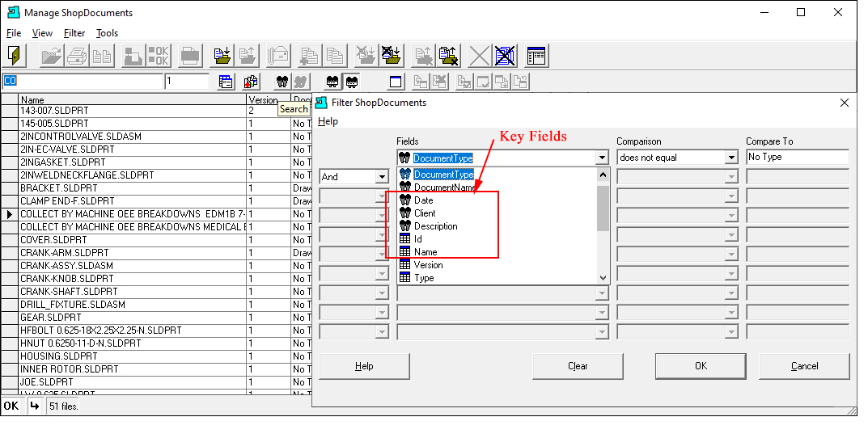Screen dimensions: 868x438
Task: Click the greyed-out binoculars icon
Action: [301, 82]
